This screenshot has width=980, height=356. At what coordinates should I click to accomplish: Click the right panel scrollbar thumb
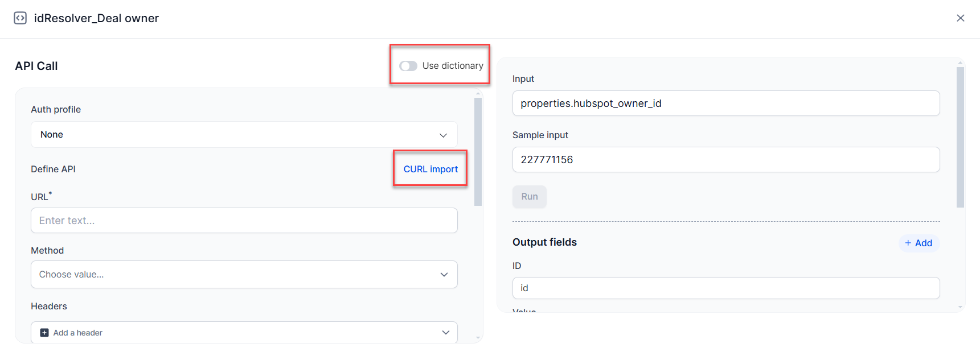coord(960,136)
